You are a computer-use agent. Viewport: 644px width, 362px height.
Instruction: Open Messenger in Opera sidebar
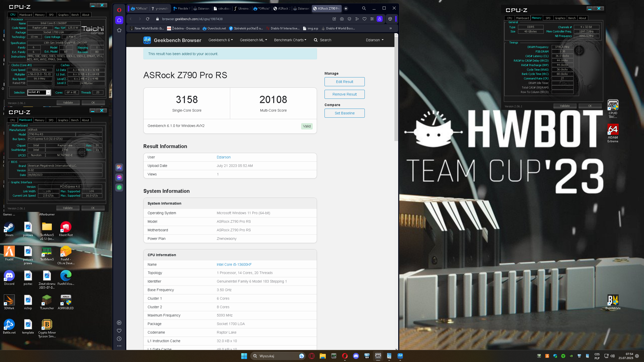click(x=119, y=177)
